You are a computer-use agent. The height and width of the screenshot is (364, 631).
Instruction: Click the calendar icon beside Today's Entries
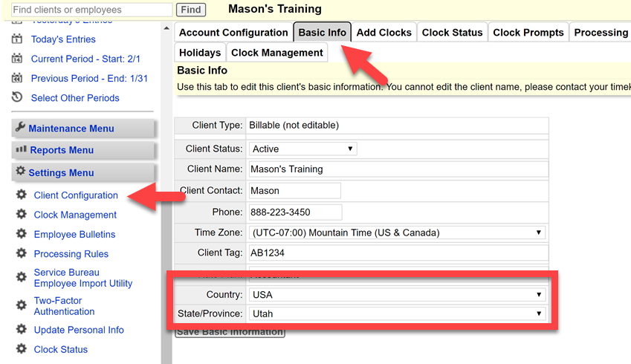(16, 39)
